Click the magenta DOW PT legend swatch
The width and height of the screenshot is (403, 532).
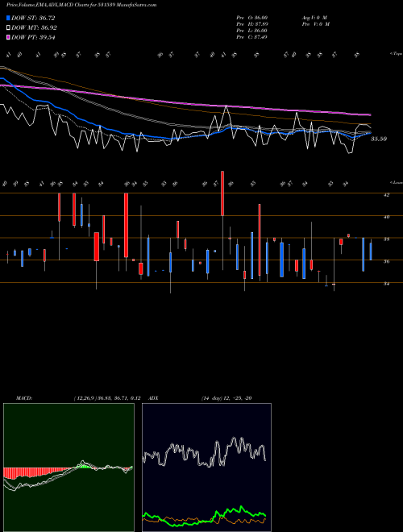(x=8, y=38)
